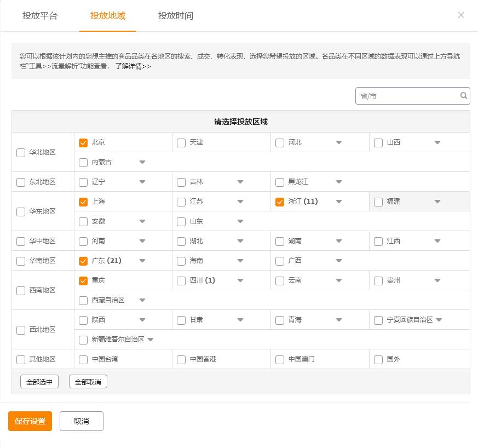Click the 取消 button
478x448 pixels.
(81, 421)
